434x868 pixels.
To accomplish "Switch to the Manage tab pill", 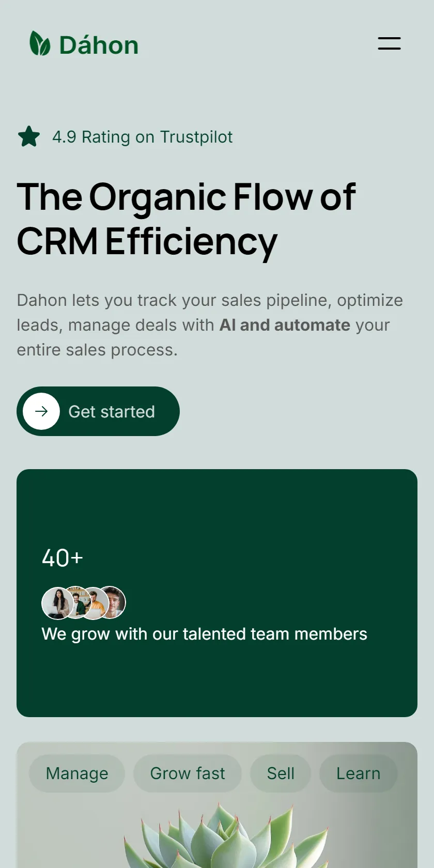I will pyautogui.click(x=77, y=773).
